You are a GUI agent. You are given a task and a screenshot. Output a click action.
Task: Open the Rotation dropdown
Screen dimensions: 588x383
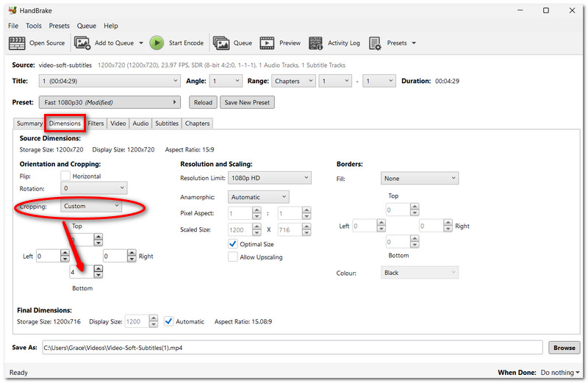click(94, 188)
